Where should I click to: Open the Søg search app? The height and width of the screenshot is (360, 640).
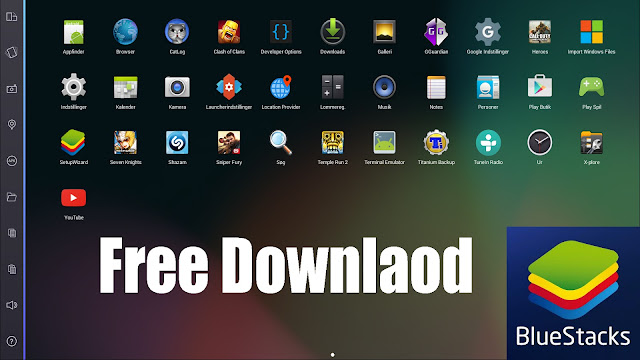281,142
